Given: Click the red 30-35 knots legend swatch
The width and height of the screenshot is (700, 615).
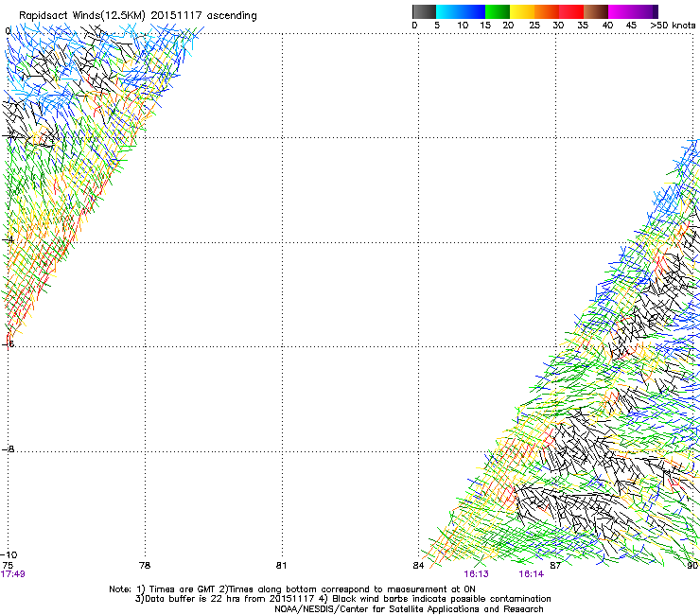Looking at the screenshot, I should (571, 11).
